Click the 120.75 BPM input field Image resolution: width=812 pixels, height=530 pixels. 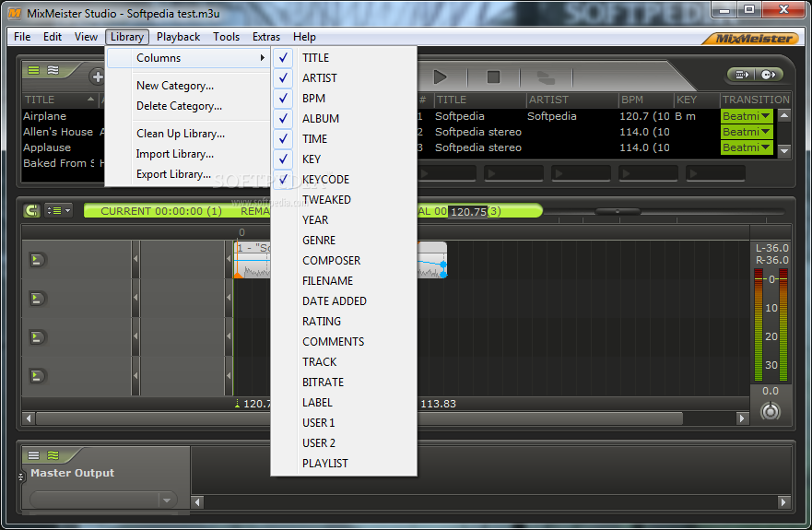tap(468, 211)
